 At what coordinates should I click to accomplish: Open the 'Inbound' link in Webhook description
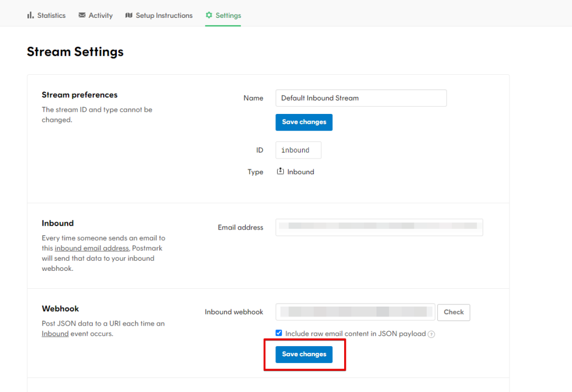point(55,334)
